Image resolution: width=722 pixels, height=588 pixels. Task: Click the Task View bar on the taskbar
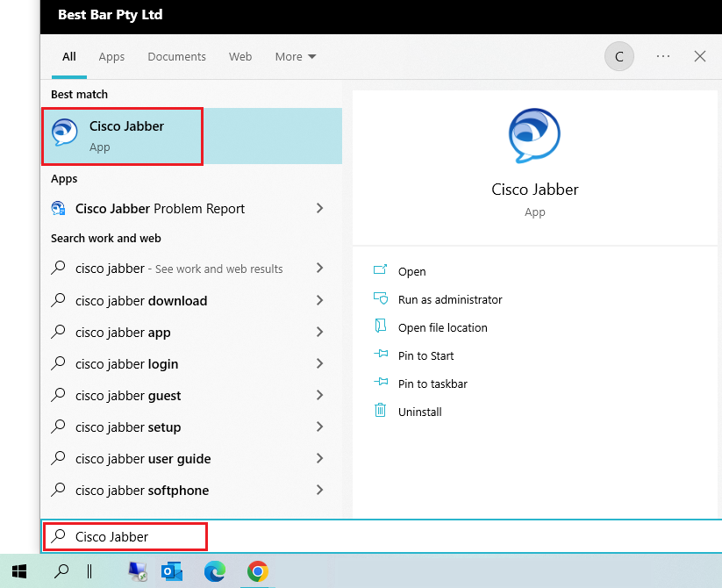[x=89, y=571]
